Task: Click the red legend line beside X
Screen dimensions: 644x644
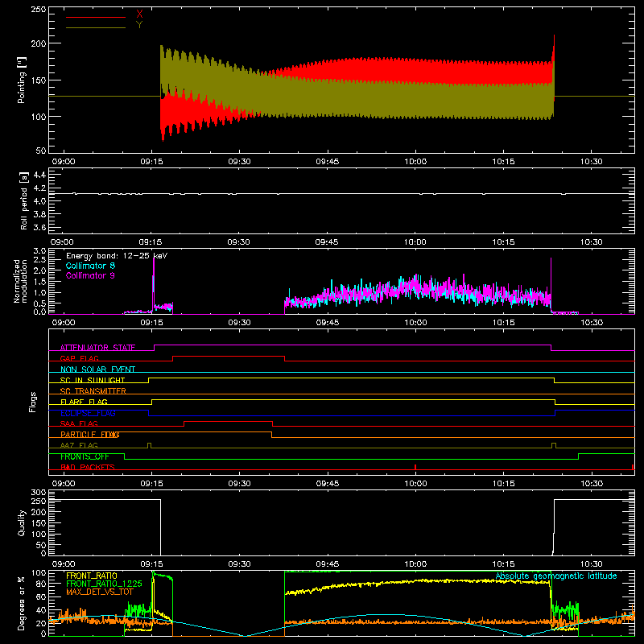Action: click(96, 17)
